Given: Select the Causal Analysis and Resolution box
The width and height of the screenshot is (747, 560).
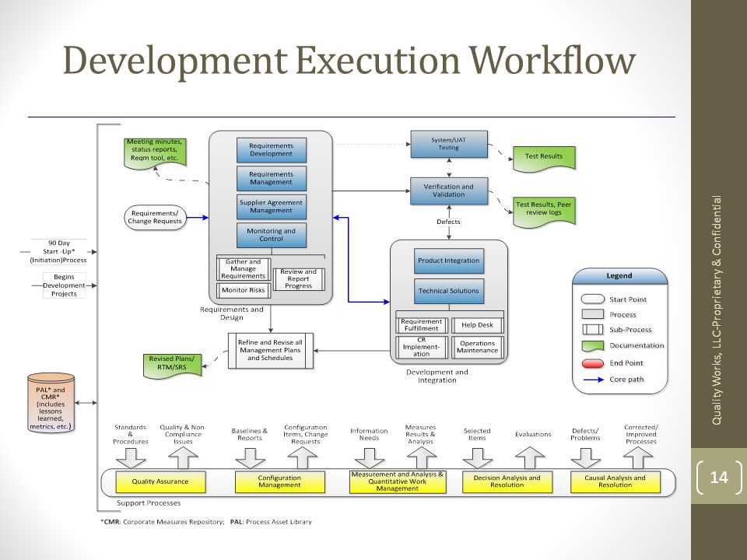Looking at the screenshot, I should [615, 482].
